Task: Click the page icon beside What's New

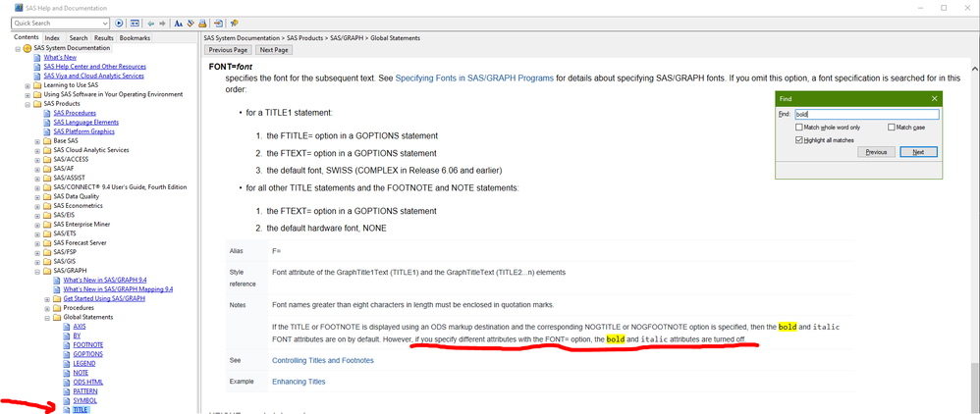Action: pyautogui.click(x=37, y=58)
